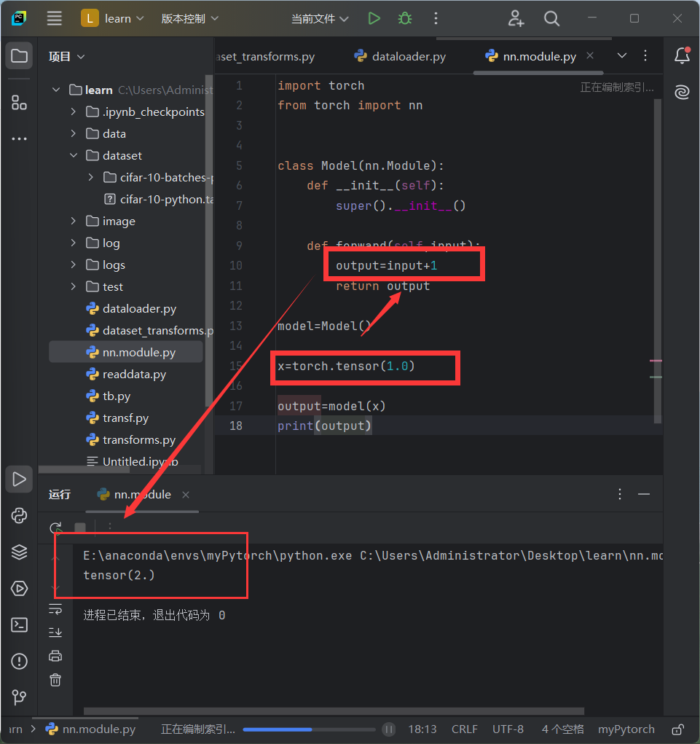Toggle soft-wrap in run console

[55, 609]
